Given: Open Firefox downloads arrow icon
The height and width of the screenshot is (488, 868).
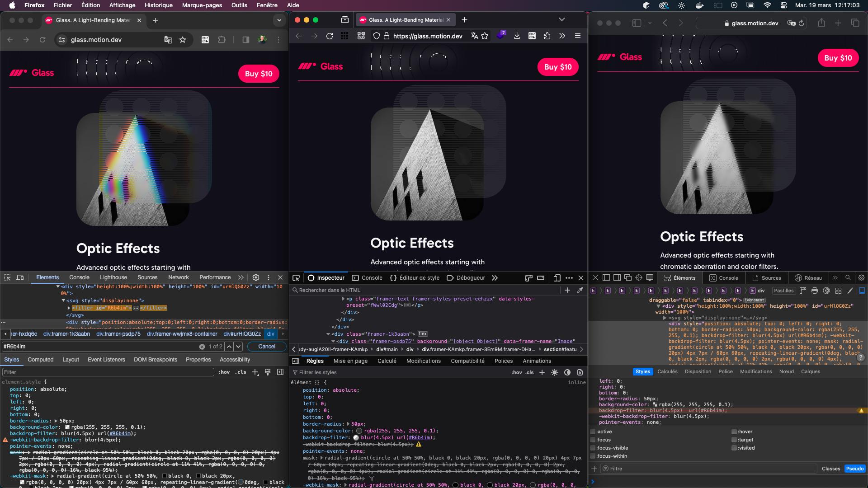Looking at the screenshot, I should (517, 36).
